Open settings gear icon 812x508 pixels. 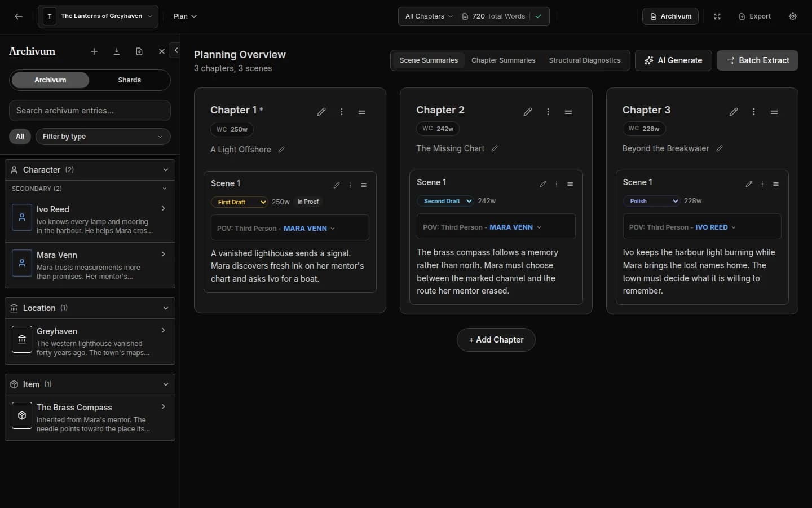[793, 16]
